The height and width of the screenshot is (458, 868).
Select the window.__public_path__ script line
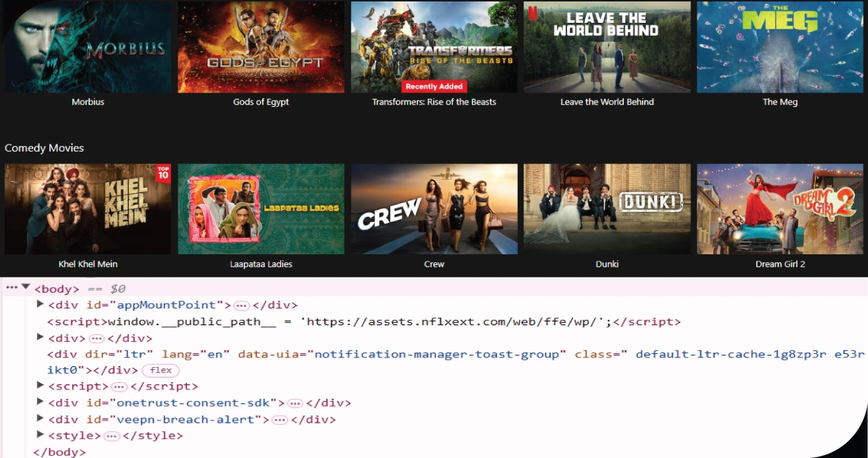(361, 321)
